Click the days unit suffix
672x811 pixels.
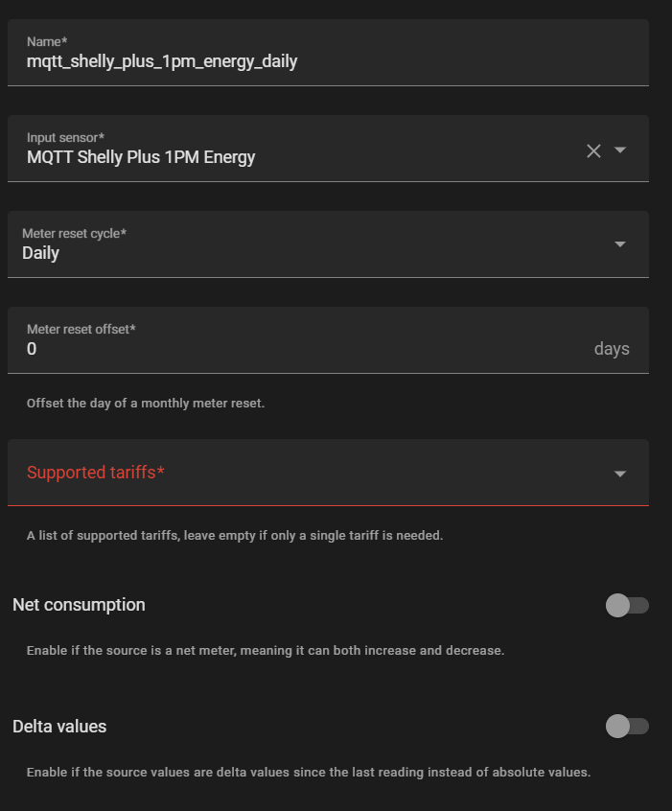click(x=612, y=349)
